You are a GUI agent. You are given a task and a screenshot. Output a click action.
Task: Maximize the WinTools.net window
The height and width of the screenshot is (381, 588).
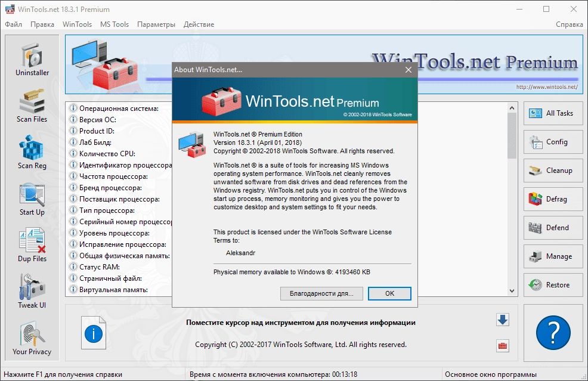pyautogui.click(x=546, y=9)
